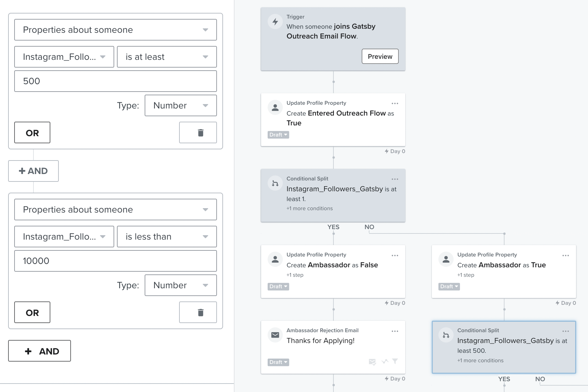The height and width of the screenshot is (392, 588).
Task: Open more options on Entered Outreach Flow card
Action: click(x=395, y=103)
